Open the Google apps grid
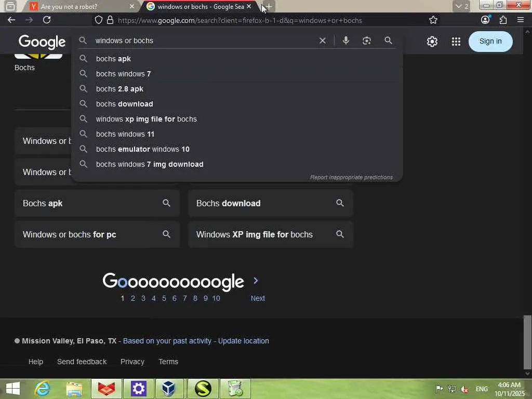 point(456,42)
